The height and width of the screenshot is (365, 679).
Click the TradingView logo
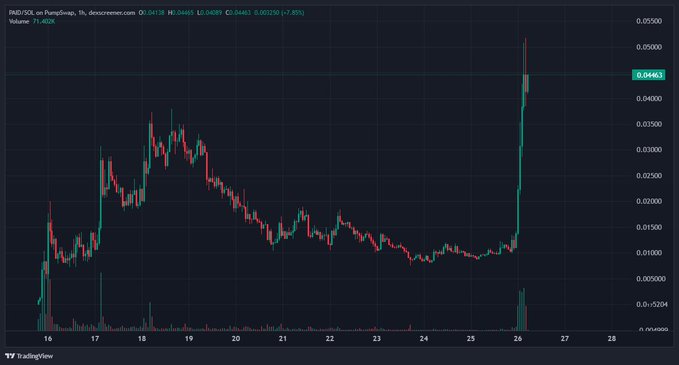(x=29, y=356)
